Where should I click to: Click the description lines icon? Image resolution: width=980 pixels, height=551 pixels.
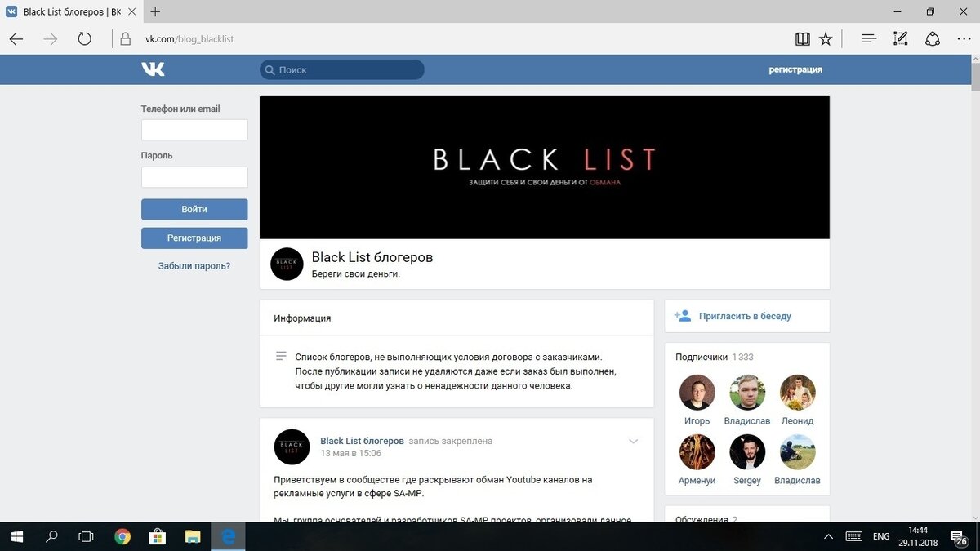click(x=281, y=357)
